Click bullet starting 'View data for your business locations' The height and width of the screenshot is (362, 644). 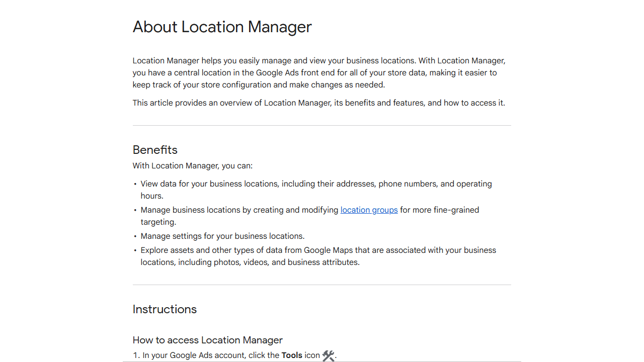coord(316,190)
